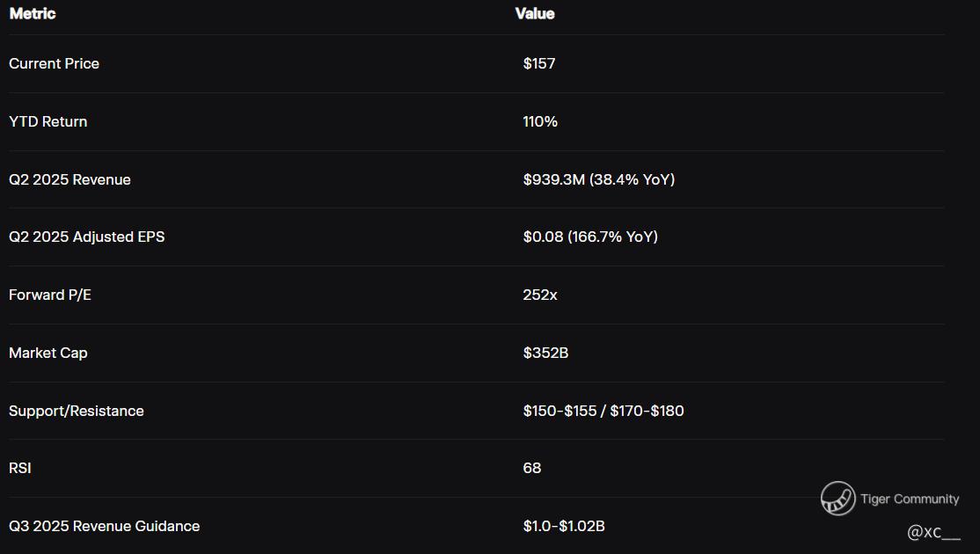Click the $150-$155 / $170-$180 value

[x=603, y=411]
